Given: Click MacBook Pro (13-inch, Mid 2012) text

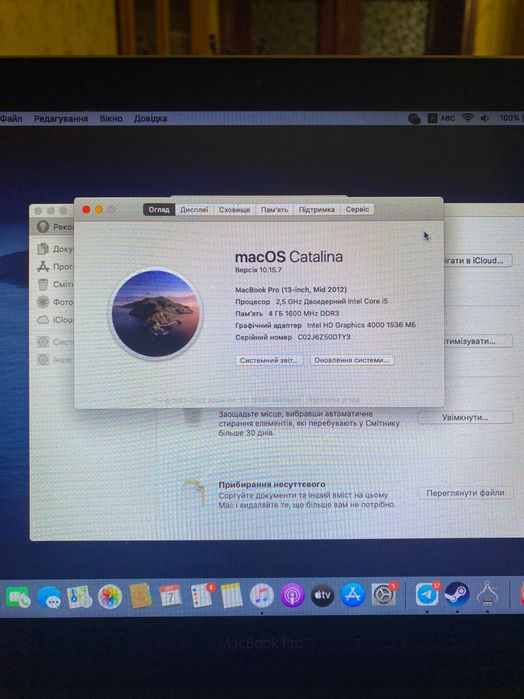Looking at the screenshot, I should 291,289.
